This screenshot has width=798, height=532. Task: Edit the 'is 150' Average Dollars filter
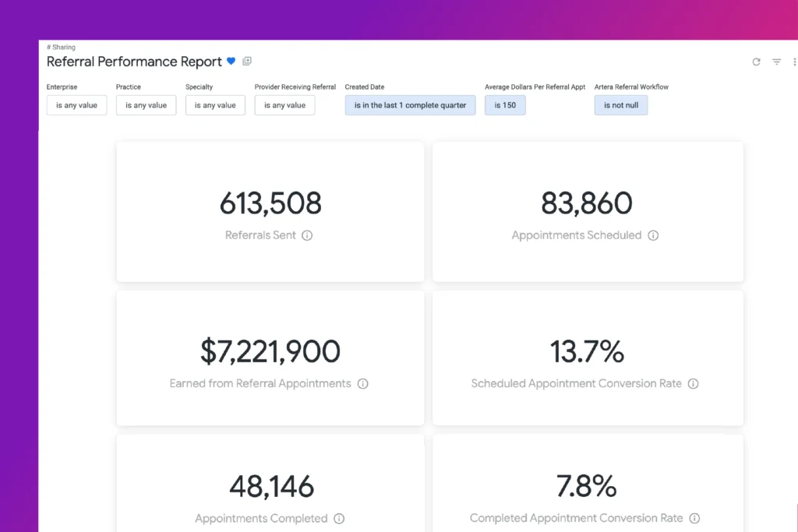coord(505,105)
